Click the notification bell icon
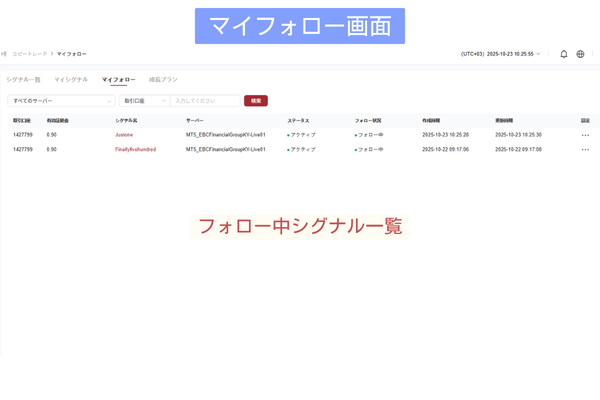Image resolution: width=600 pixels, height=400 pixels. tap(564, 54)
